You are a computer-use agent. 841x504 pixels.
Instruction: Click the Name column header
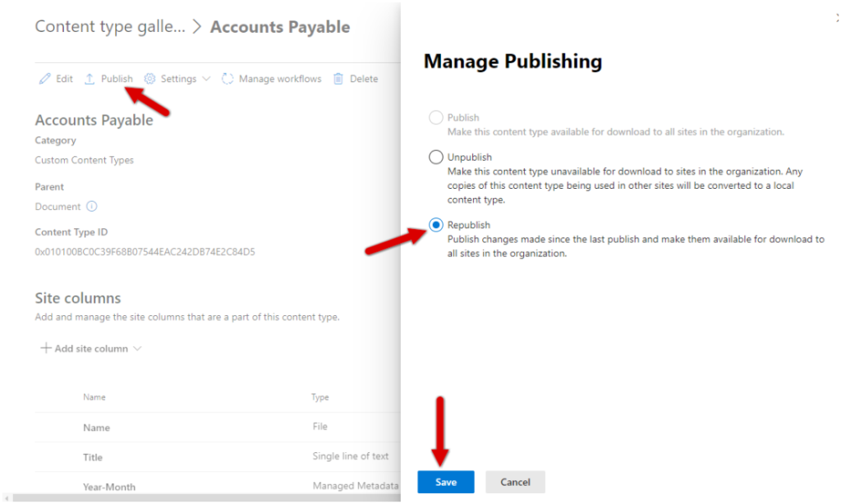94,397
